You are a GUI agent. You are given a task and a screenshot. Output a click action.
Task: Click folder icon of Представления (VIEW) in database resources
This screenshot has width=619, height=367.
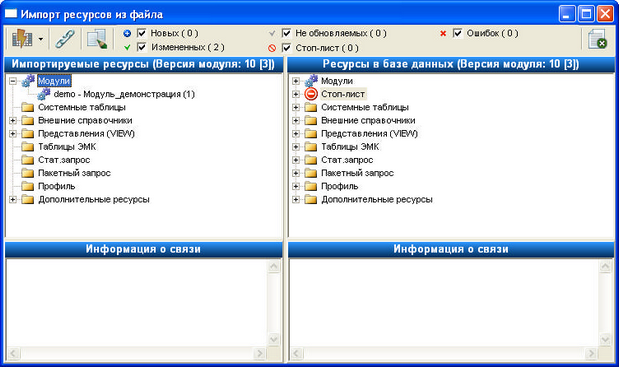[311, 133]
